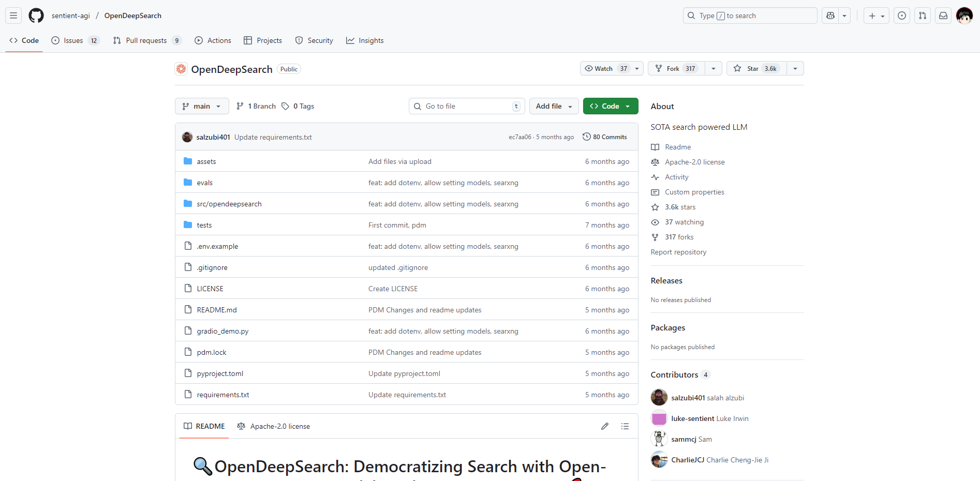Open the main branch selector dropdown
Screen dimensions: 980x481
click(x=202, y=106)
